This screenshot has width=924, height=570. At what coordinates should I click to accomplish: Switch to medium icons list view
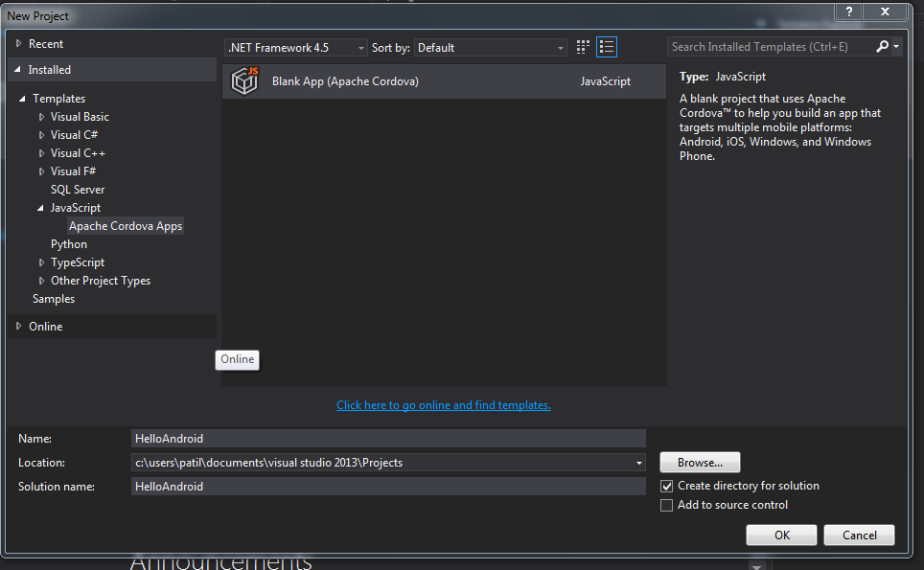coord(607,47)
